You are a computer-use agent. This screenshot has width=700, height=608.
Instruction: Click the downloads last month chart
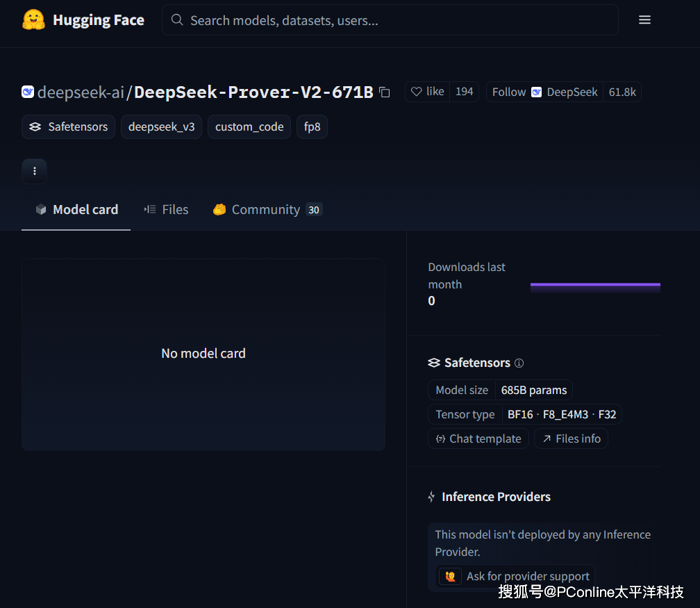pyautogui.click(x=595, y=285)
